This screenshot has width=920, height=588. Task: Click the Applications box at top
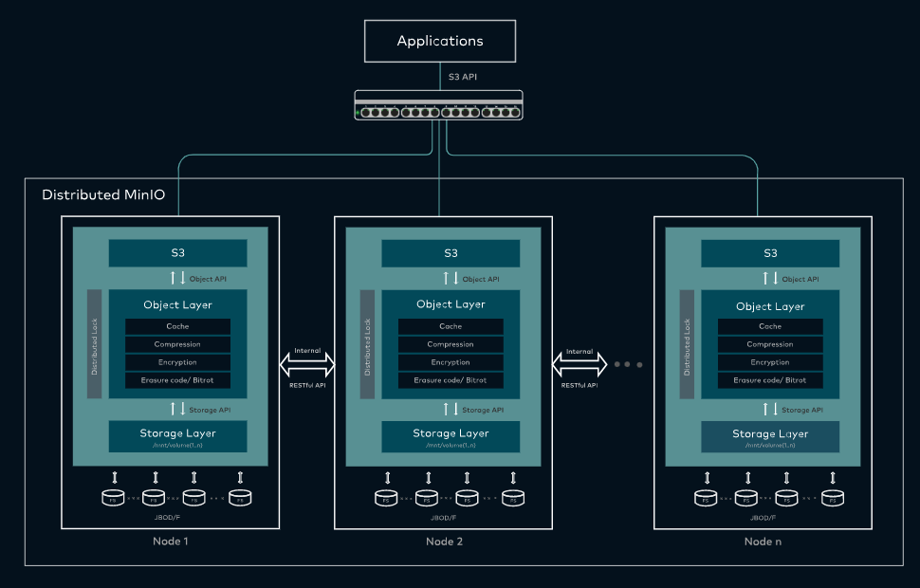click(440, 41)
